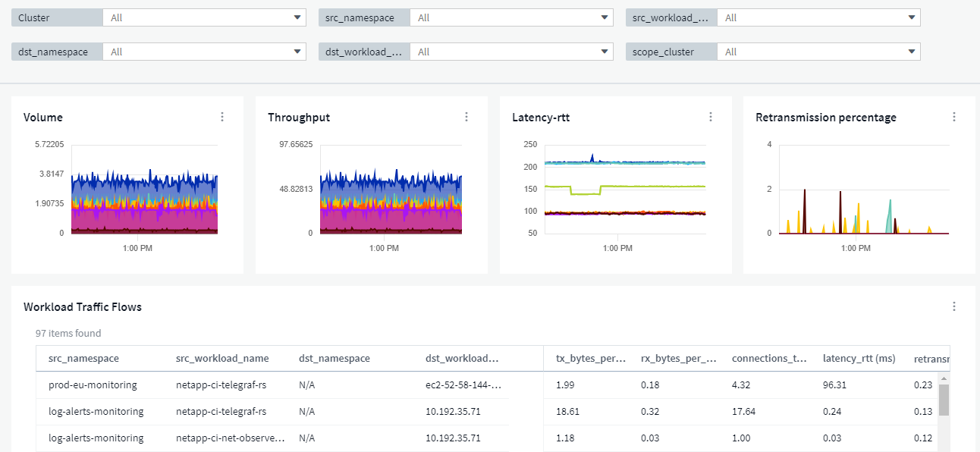Open Workload Traffic Flows table options menu

(954, 306)
